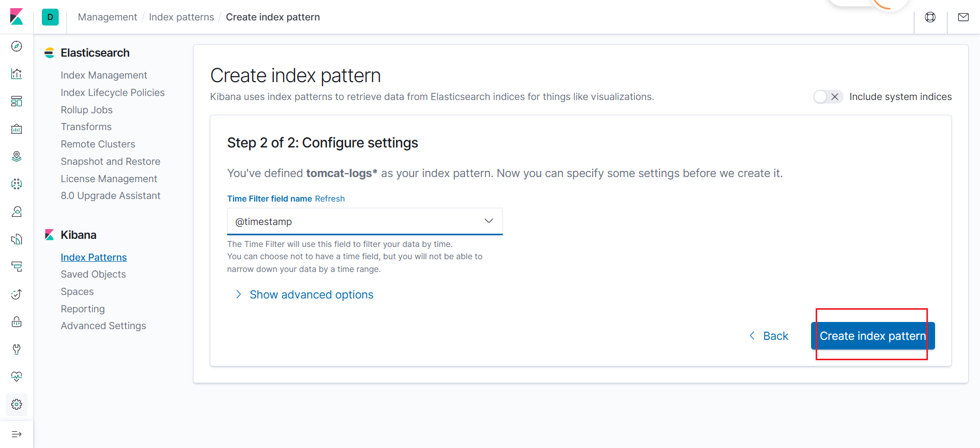Image resolution: width=980 pixels, height=448 pixels.
Task: Refresh the Time Filter field list
Action: click(x=329, y=199)
